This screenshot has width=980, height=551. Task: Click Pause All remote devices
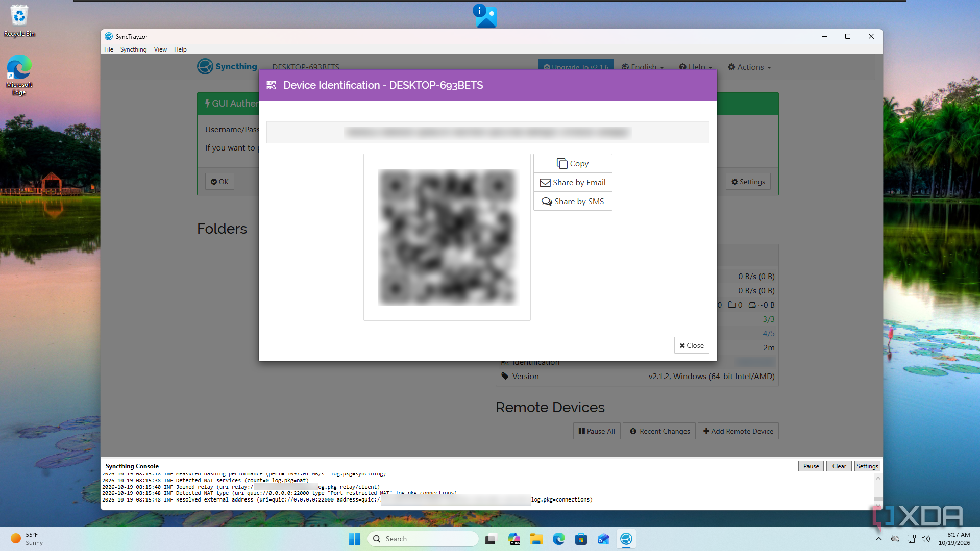597,431
